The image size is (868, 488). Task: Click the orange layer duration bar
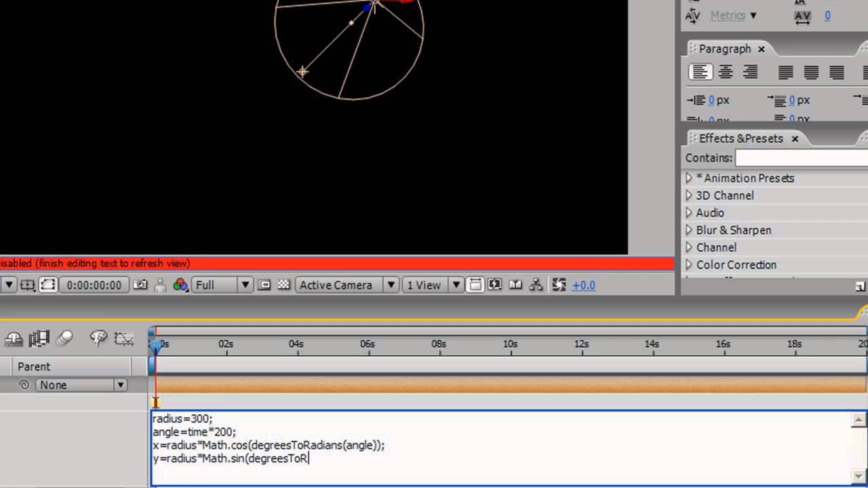(511, 385)
